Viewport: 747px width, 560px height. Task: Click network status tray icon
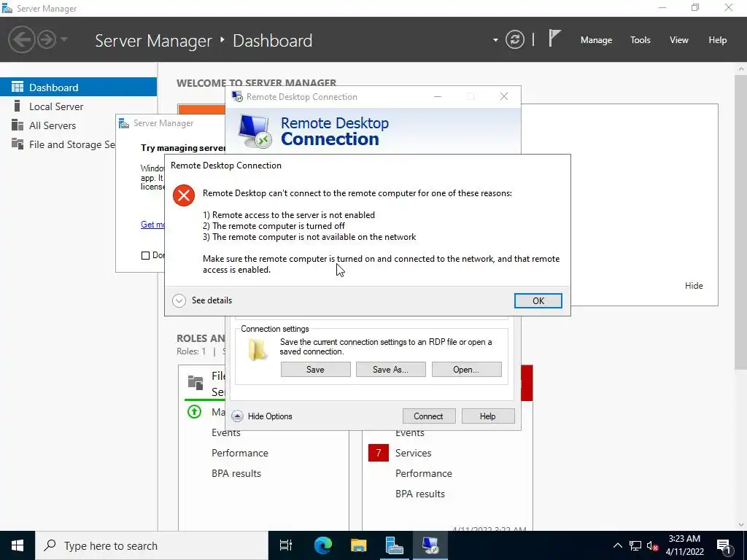635,545
